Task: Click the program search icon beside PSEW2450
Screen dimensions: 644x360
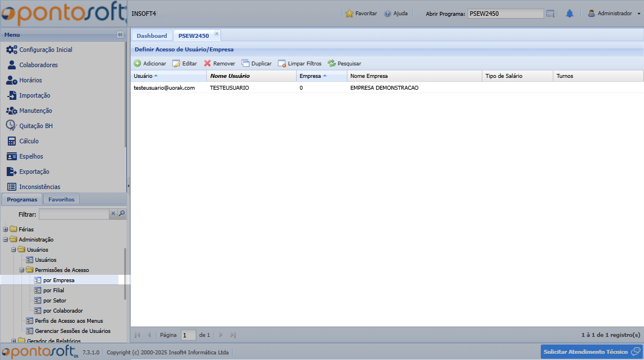Action: (550, 14)
